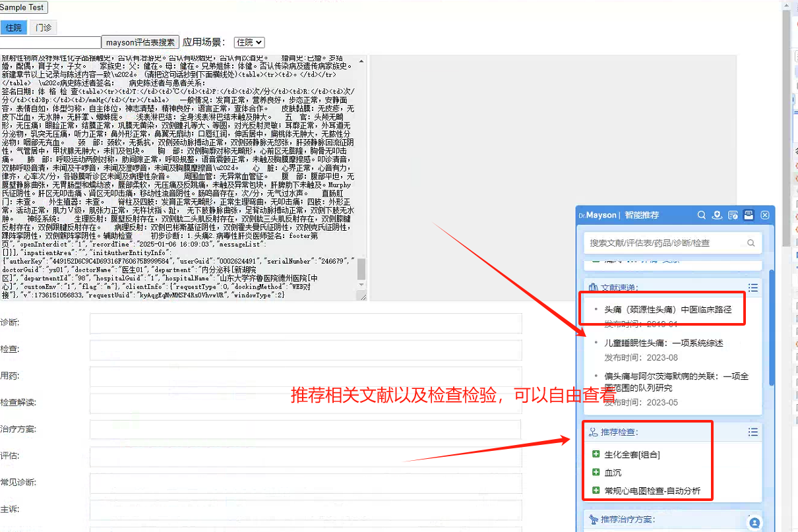798x532 pixels.
Task: Open list view icon for 推荐检查 section
Action: pos(753,432)
